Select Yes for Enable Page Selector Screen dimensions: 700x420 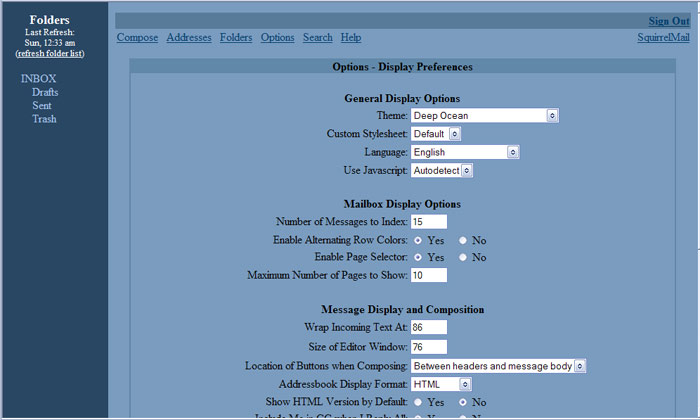click(x=417, y=257)
